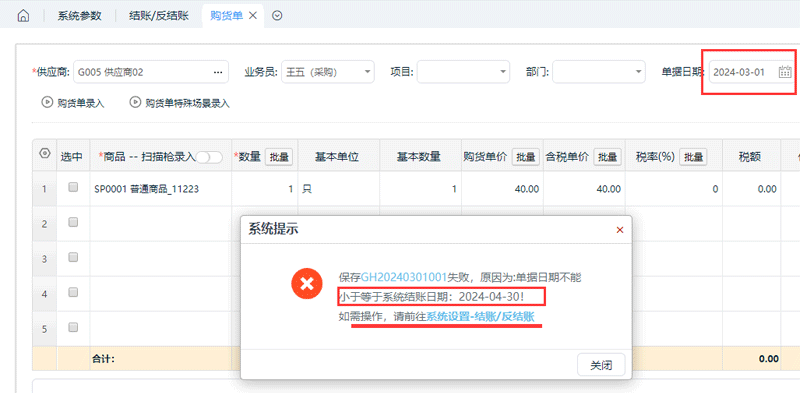Click the 关闭 button in dialog
The height and width of the screenshot is (393, 800).
click(x=601, y=365)
